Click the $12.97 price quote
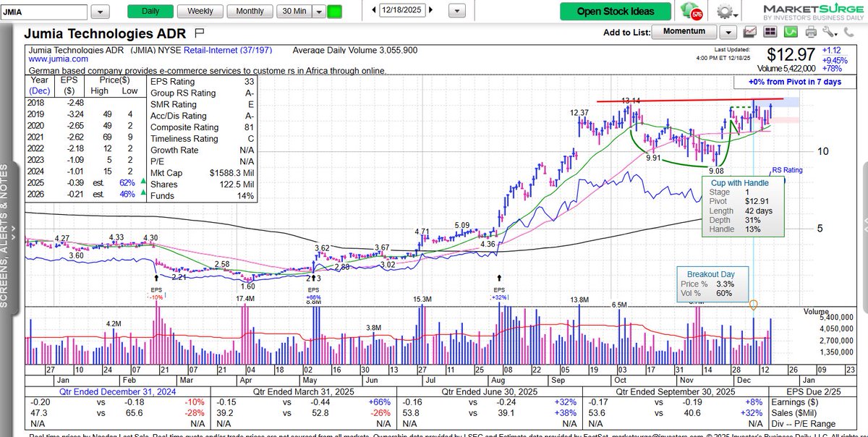The height and width of the screenshot is (437, 868). tap(791, 56)
